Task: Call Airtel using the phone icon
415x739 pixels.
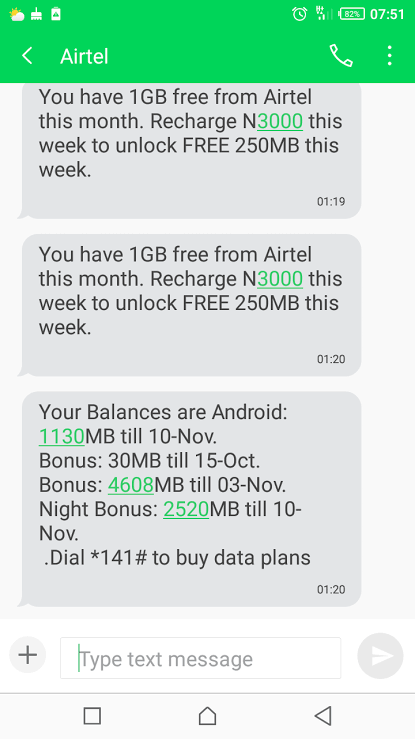Action: 341,56
